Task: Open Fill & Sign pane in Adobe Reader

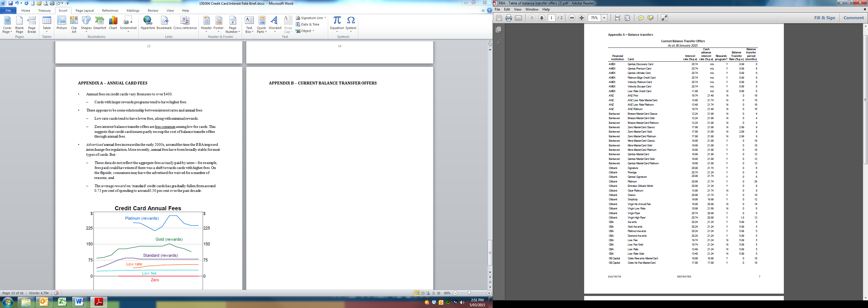Action: (x=825, y=18)
